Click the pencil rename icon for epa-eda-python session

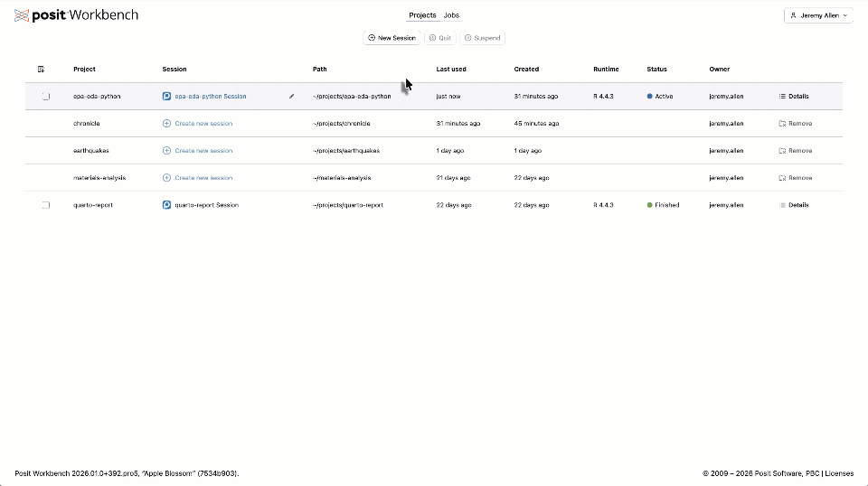291,96
